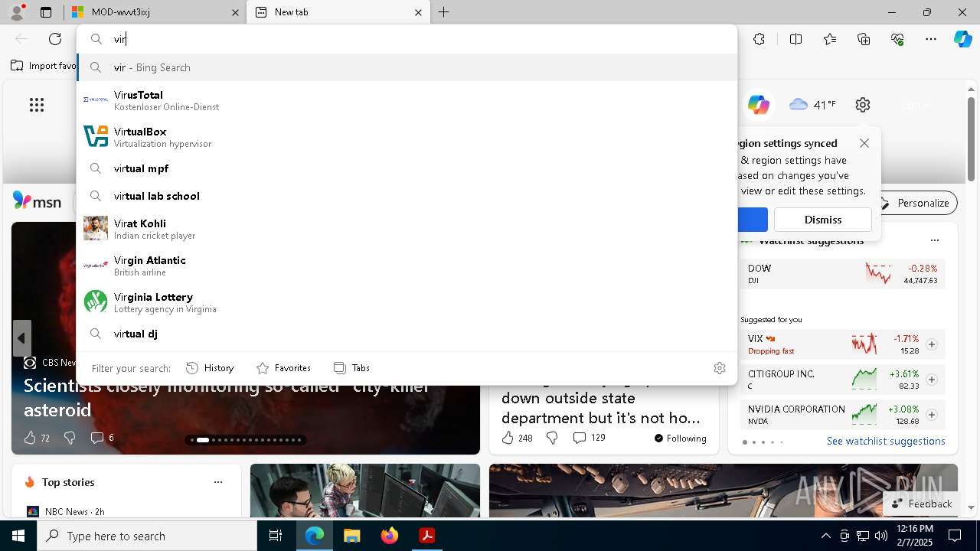Viewport: 980px width, 551px height.
Task: Open the volume tray icon
Action: (881, 536)
